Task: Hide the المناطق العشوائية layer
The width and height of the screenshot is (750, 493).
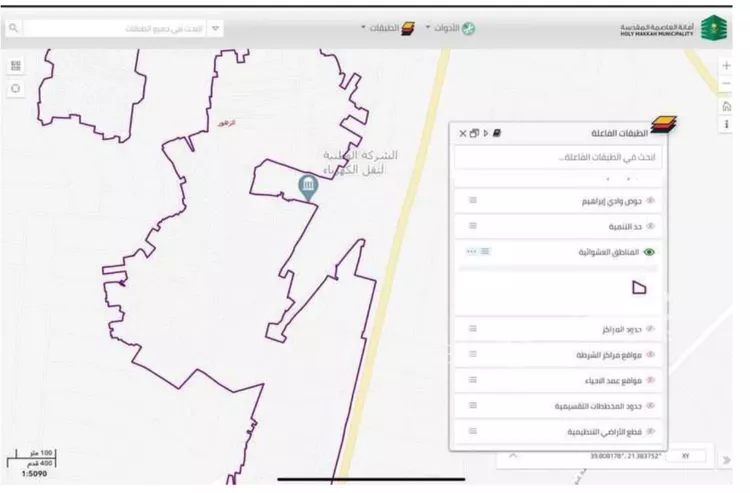Action: (649, 252)
